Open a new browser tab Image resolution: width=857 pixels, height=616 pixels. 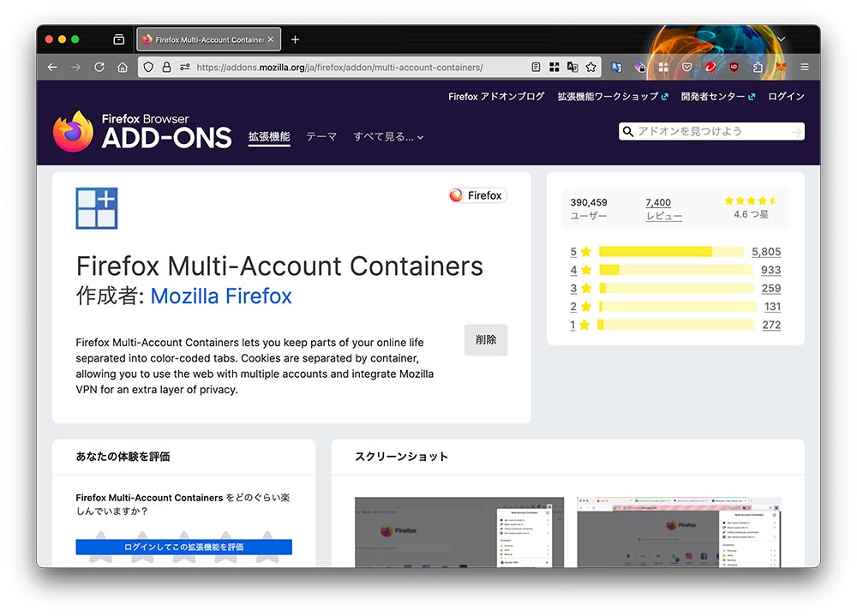pos(295,39)
